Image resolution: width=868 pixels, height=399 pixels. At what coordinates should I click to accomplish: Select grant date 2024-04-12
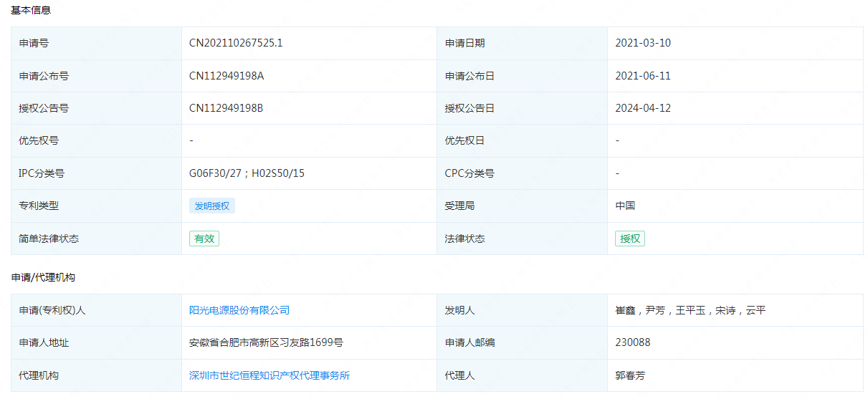tap(643, 108)
